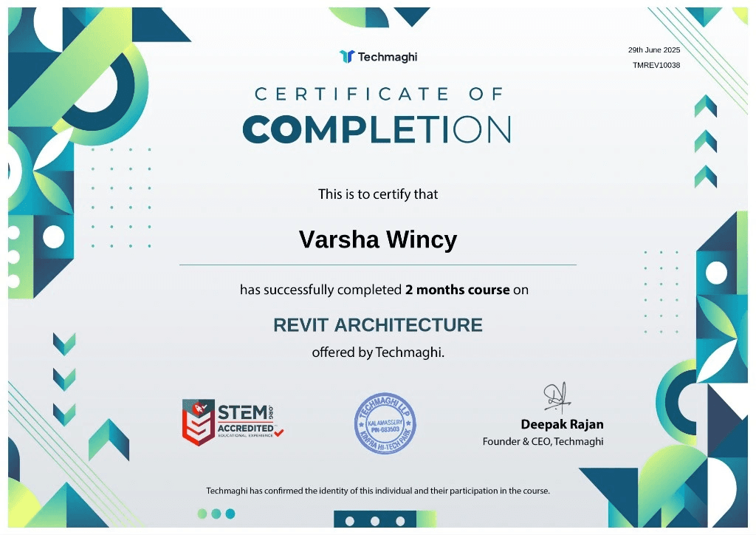The height and width of the screenshot is (535, 756).
Task: Expand the date 29th June 2025
Action: pyautogui.click(x=654, y=50)
